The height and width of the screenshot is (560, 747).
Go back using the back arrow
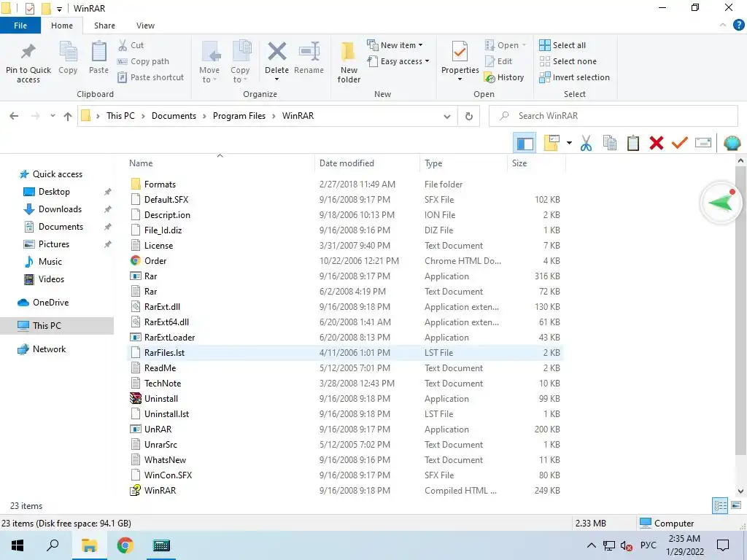[x=14, y=116]
